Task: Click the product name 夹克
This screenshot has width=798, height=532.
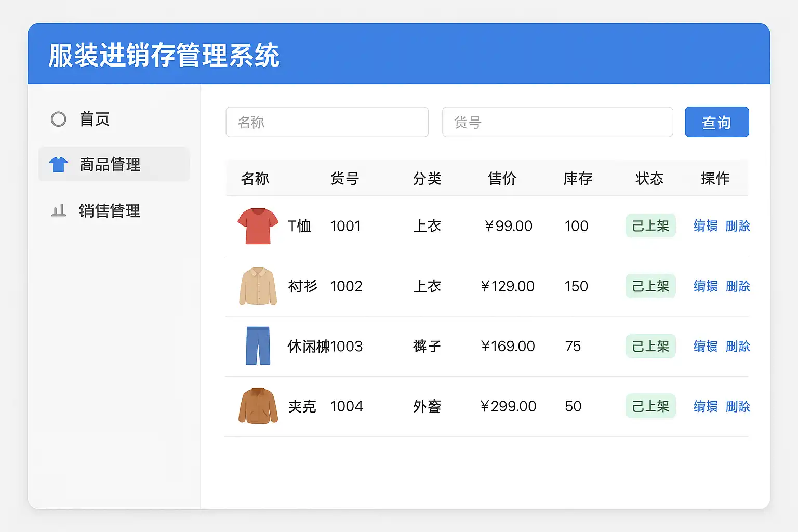Action: coord(302,406)
